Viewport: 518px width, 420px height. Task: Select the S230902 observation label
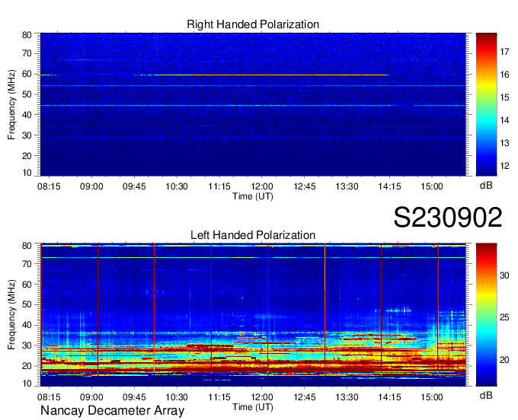(448, 218)
